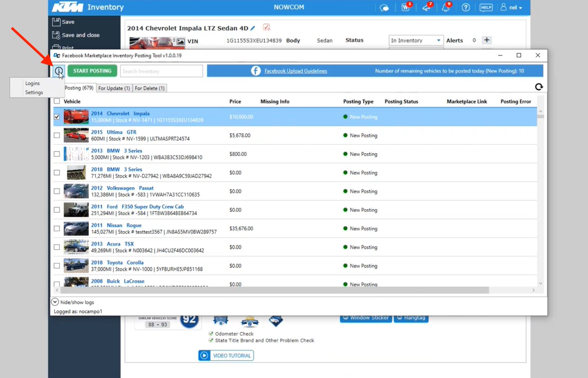The image size is (588, 378).
Task: Click the Hangtag button
Action: 411,318
